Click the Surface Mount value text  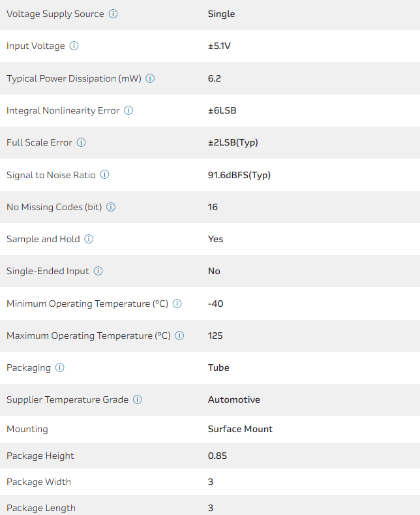tap(240, 429)
